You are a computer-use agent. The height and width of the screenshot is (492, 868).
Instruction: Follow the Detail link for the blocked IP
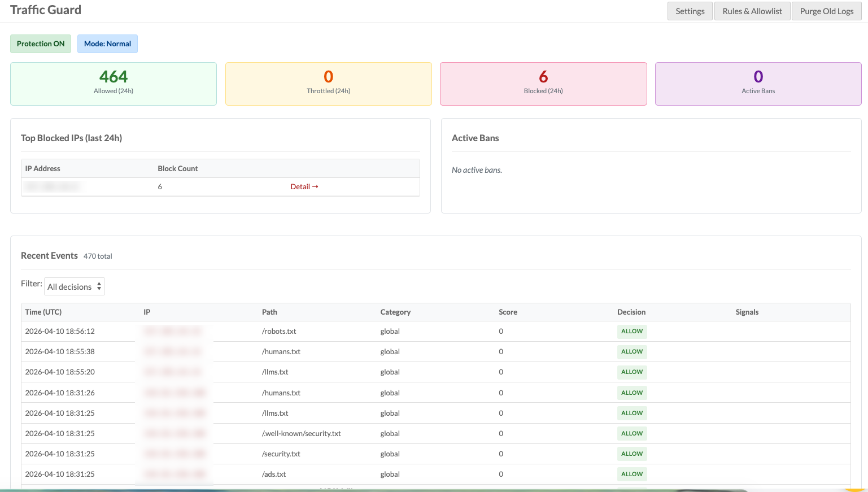point(304,186)
